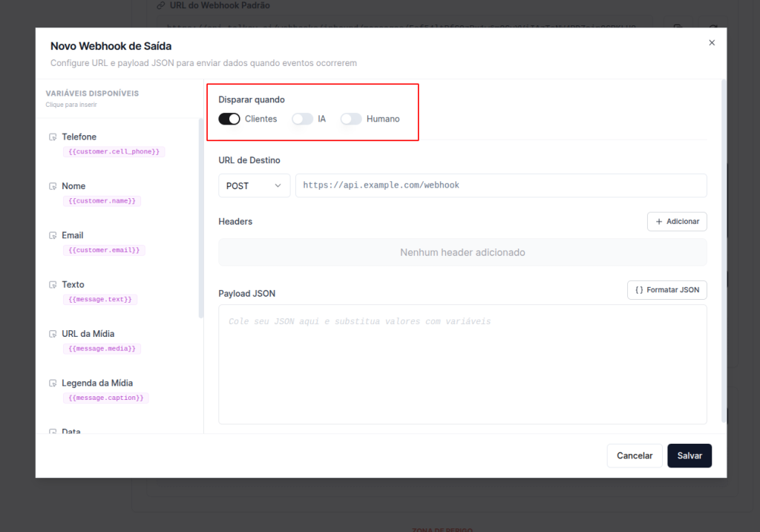760x532 pixels.
Task: Click the Email variable icon
Action: pos(53,236)
